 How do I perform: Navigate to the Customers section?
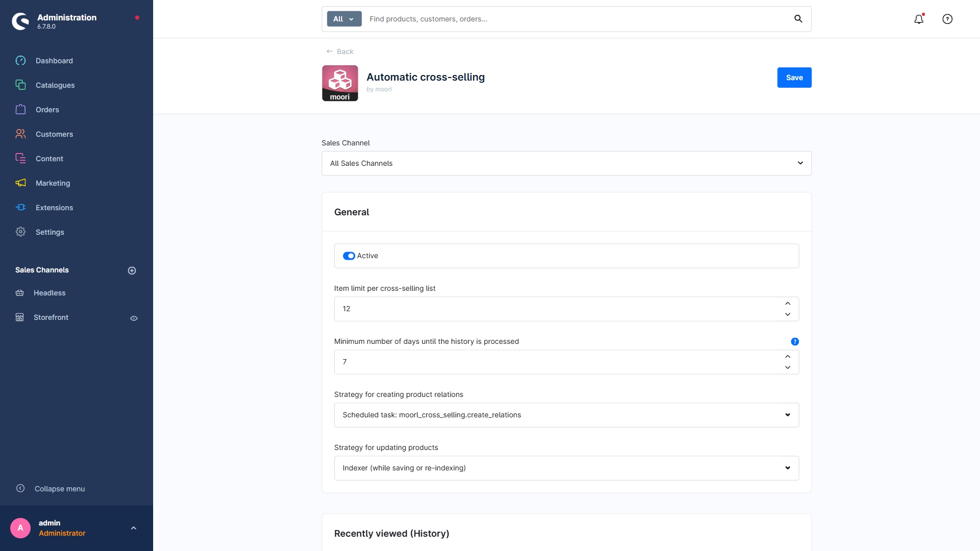tap(55, 134)
